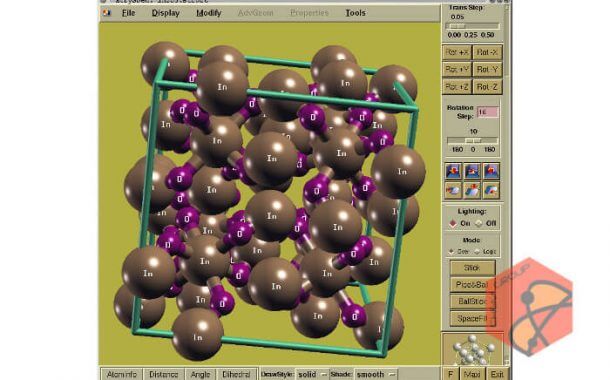The image size is (610, 380).
Task: Click the first icon in the bottom view row
Action: (x=453, y=190)
